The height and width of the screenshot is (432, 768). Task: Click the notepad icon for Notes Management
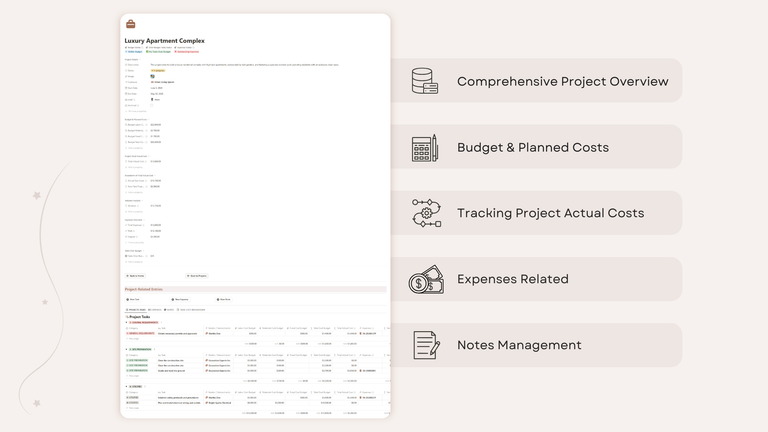pos(426,345)
